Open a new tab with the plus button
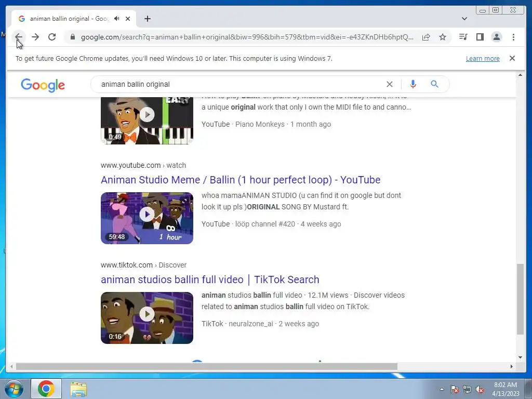 click(147, 19)
